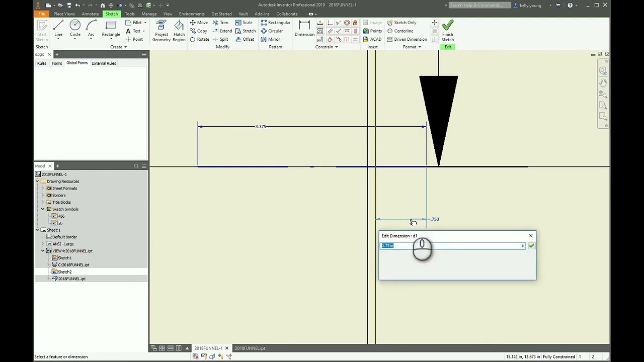
Task: Click the 3.375 dimension text
Action: (261, 127)
